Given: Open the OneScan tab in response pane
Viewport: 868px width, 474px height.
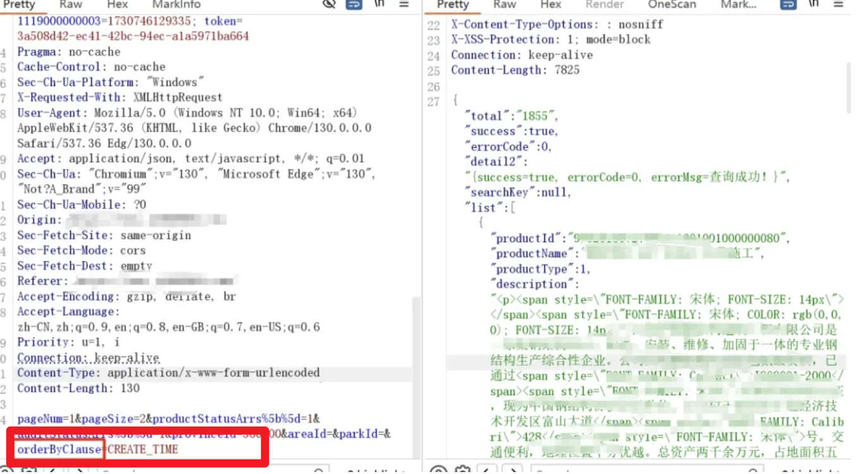Looking at the screenshot, I should pyautogui.click(x=672, y=4).
